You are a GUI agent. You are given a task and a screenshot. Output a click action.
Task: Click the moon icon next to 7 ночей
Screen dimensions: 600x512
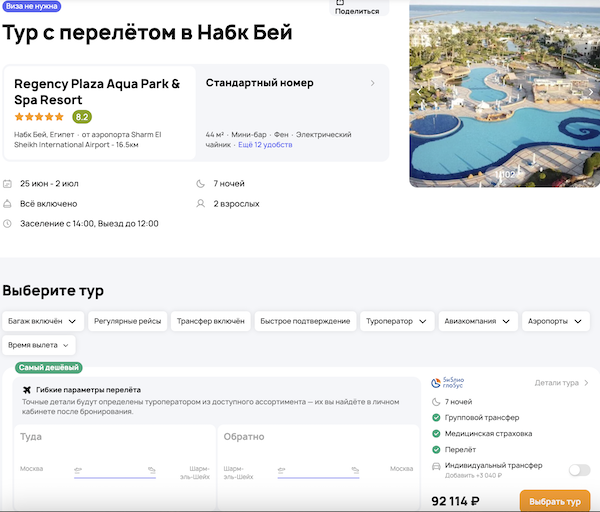click(x=201, y=184)
